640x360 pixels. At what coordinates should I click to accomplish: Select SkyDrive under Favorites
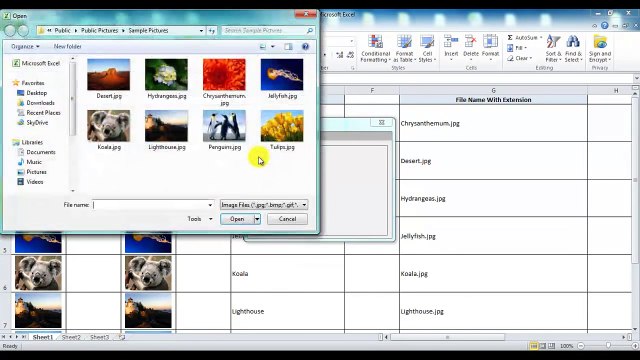(x=32, y=122)
